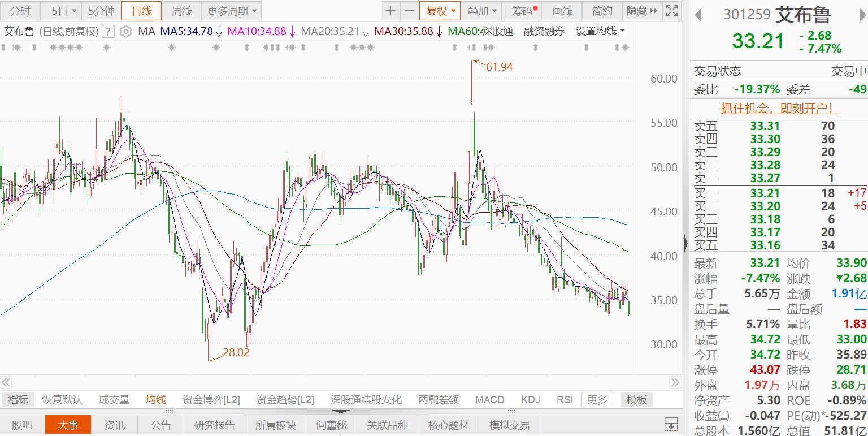Select the MACD indicator
This screenshot has height=436, width=868.
(x=489, y=400)
